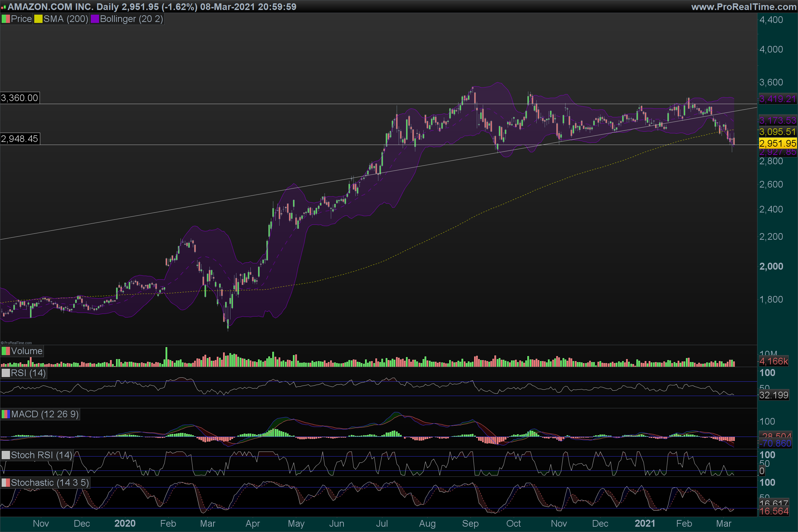Click the purple Bollinger legend square
Viewport: 798px width, 532px height.
pyautogui.click(x=95, y=19)
